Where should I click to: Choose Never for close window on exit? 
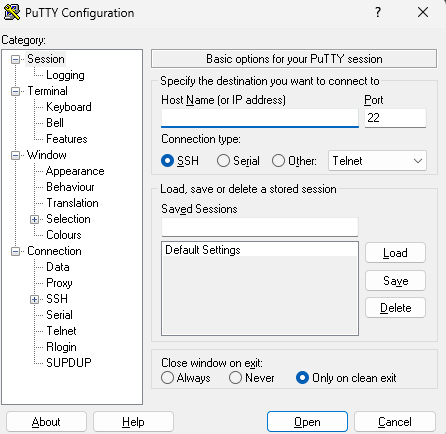pyautogui.click(x=235, y=378)
